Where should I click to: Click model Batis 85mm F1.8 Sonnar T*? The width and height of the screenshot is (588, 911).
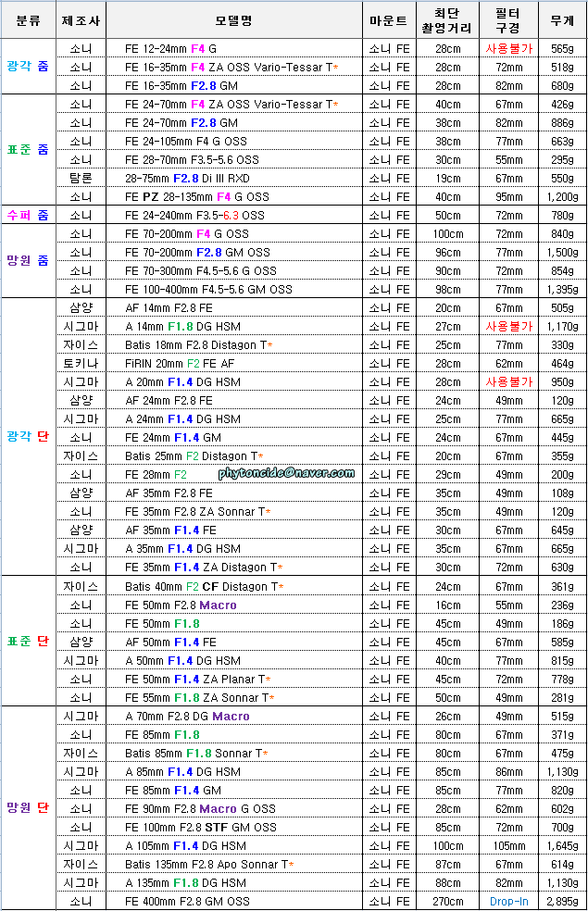[x=196, y=755]
